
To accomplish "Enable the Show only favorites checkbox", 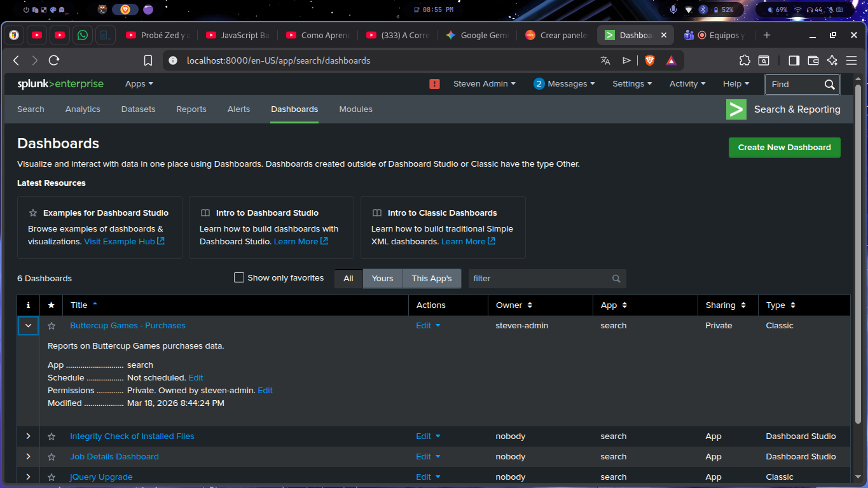I will coord(238,277).
